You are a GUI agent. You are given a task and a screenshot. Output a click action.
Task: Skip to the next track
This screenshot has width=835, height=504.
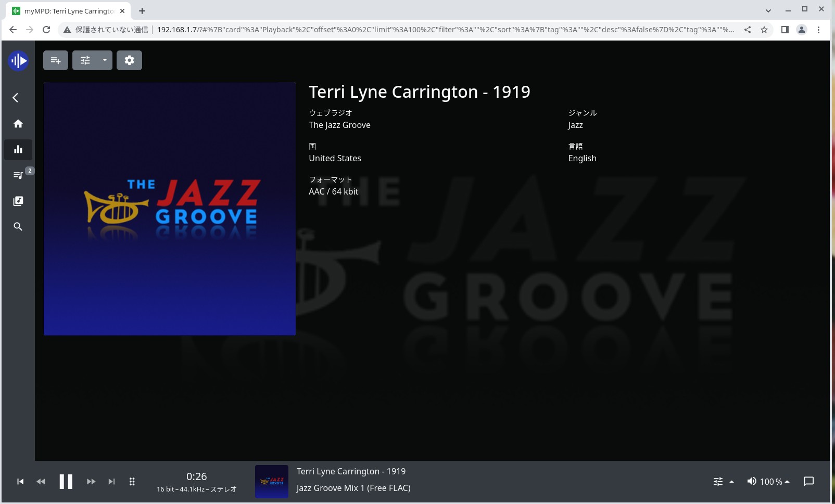pos(111,482)
